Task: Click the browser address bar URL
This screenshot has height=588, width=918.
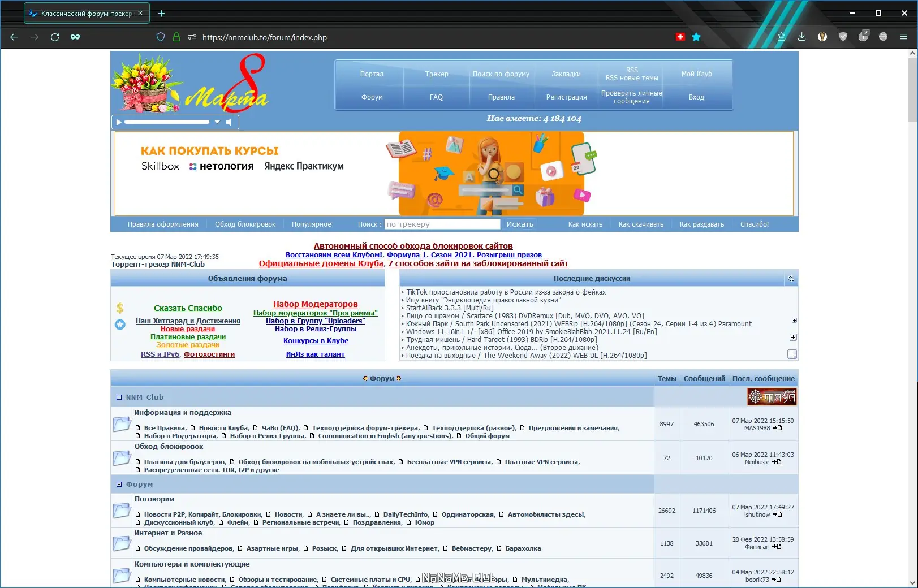Action: pyautogui.click(x=265, y=37)
